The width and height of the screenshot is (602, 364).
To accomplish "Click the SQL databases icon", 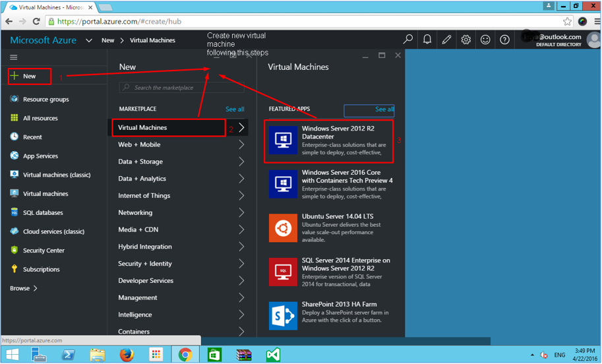I will [15, 212].
